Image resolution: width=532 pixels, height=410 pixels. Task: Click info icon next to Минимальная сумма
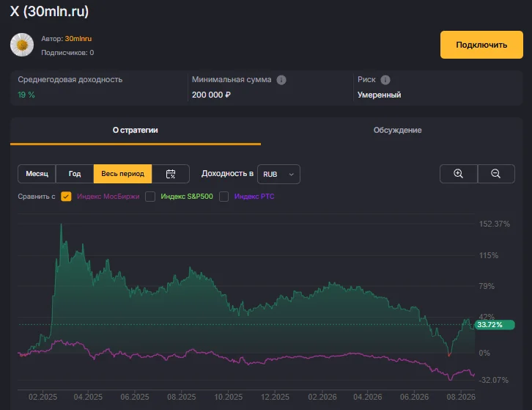tap(281, 80)
